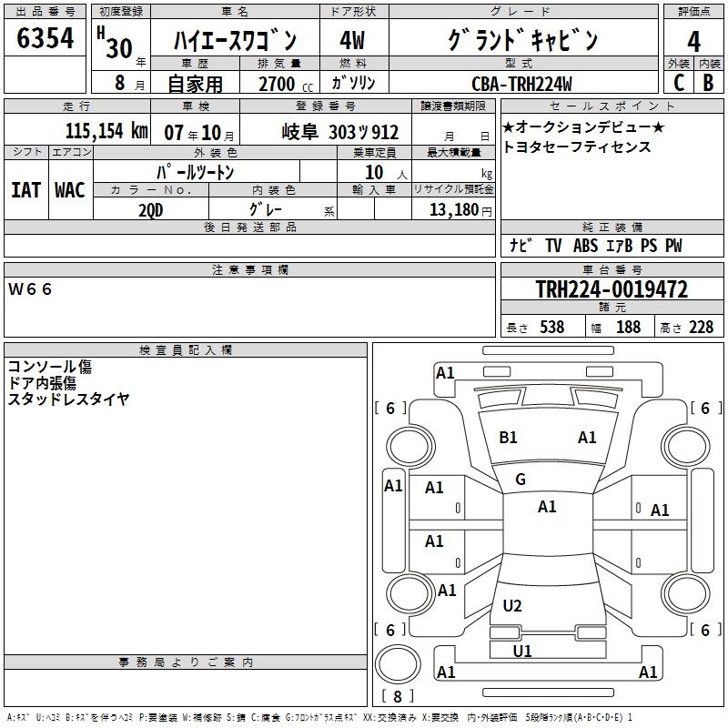Select the inspection expiry 07年10月

(199, 133)
